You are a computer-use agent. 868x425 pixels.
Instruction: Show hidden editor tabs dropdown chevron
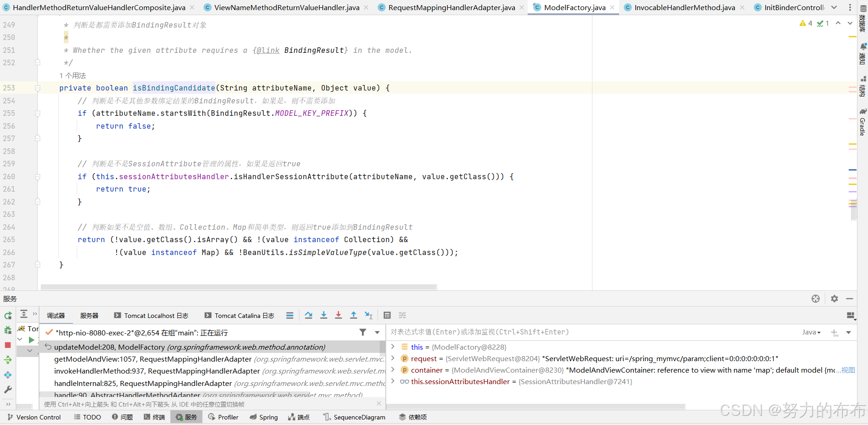tap(834, 7)
